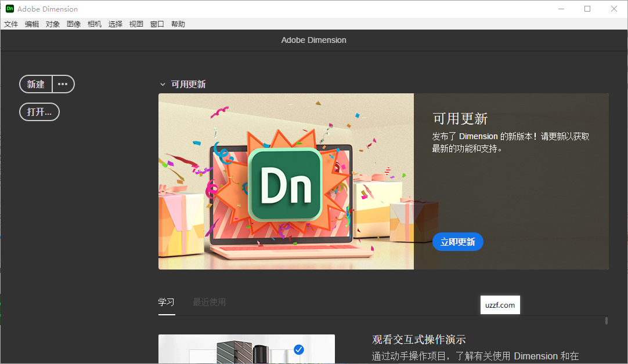Select the 学习 tab
The width and height of the screenshot is (628, 364).
pyautogui.click(x=167, y=302)
